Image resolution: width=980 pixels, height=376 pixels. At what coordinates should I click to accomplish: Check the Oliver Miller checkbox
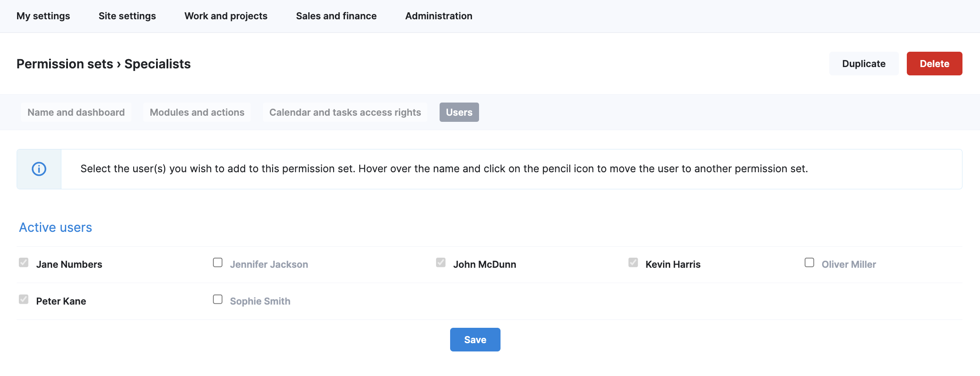click(x=810, y=262)
